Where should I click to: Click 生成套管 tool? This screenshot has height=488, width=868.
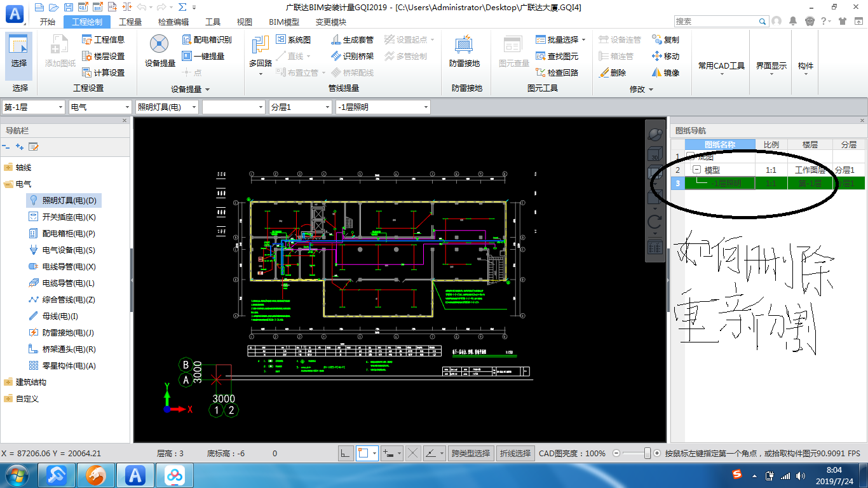[x=353, y=39]
